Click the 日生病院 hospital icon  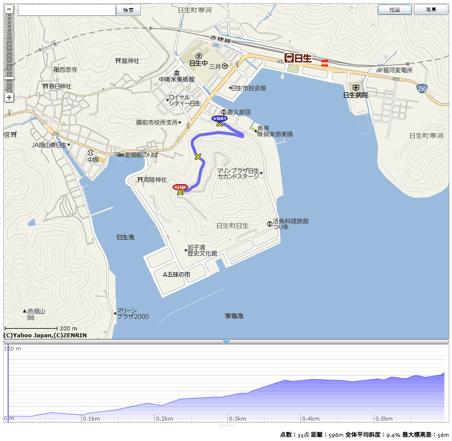[356, 88]
